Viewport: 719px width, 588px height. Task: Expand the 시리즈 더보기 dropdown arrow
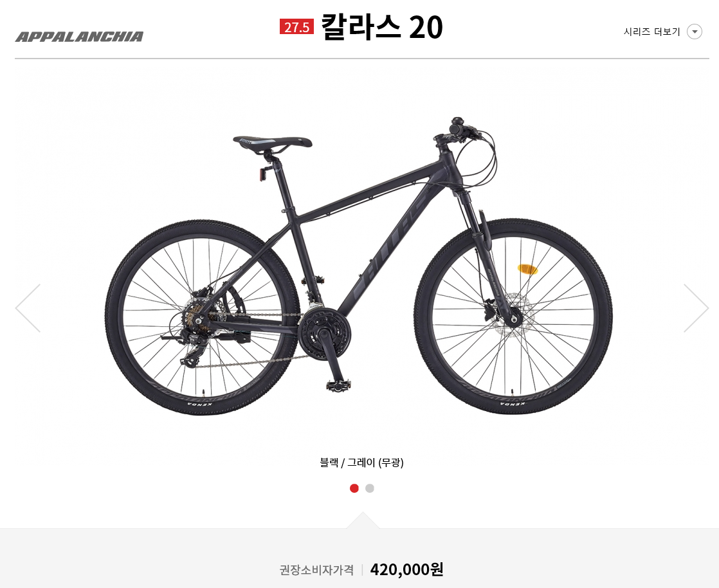[x=694, y=32]
